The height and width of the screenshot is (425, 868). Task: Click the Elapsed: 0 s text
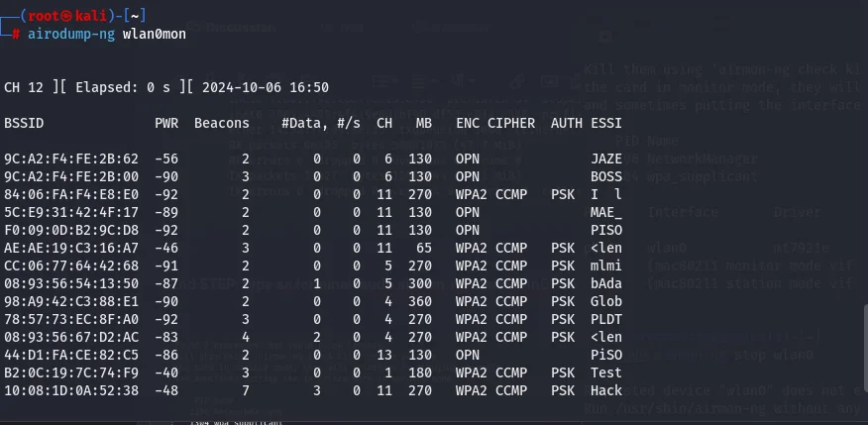pos(123,88)
